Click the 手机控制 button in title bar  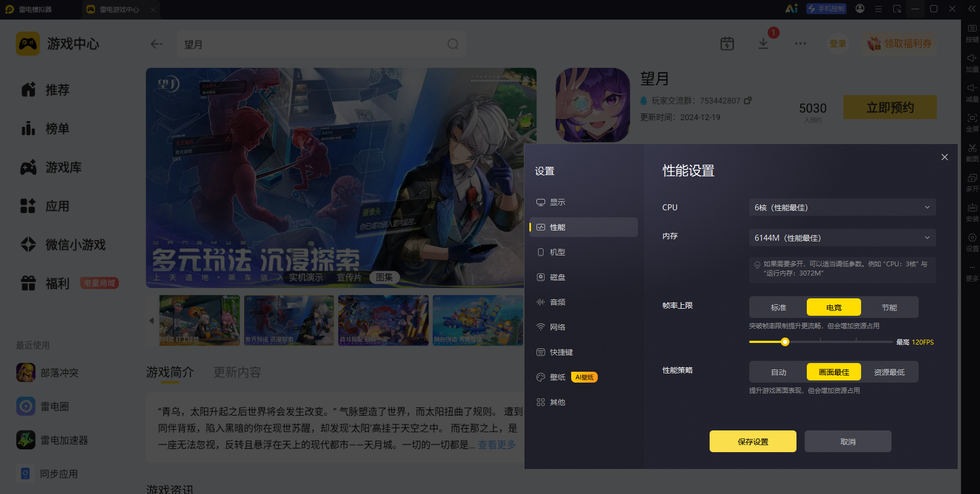pyautogui.click(x=826, y=9)
